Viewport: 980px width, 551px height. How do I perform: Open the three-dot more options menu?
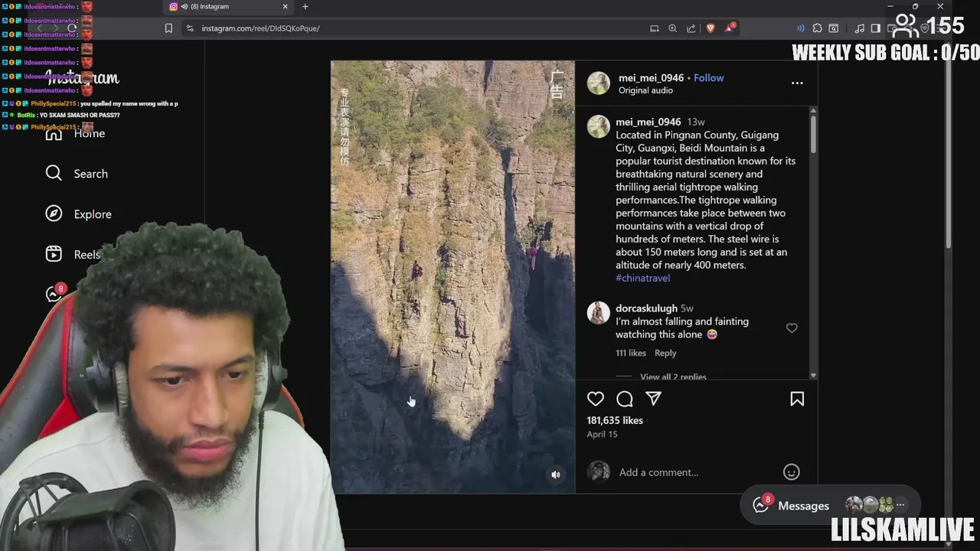tap(797, 83)
